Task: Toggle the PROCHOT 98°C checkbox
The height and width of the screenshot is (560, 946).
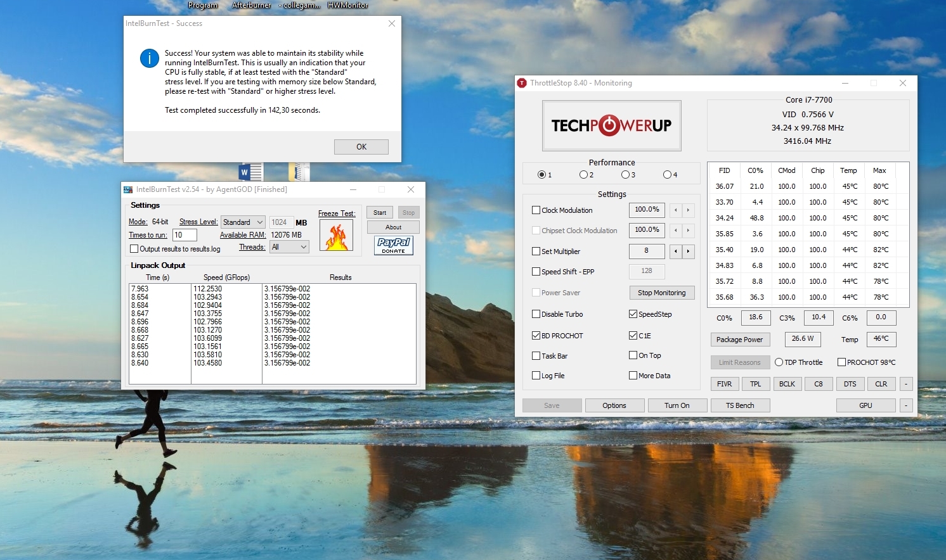Action: 842,362
